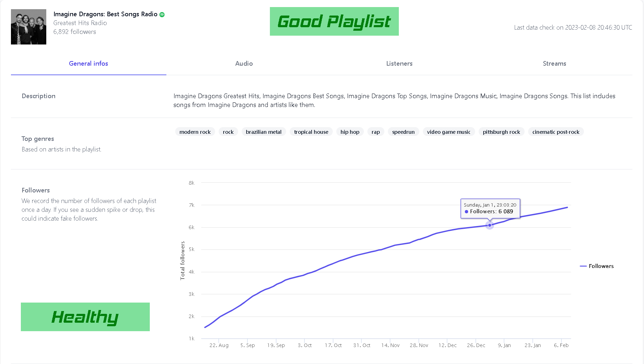Screen dimensions: 644x364
Task: Toggle the Followers series in chart legend
Action: tap(597, 266)
